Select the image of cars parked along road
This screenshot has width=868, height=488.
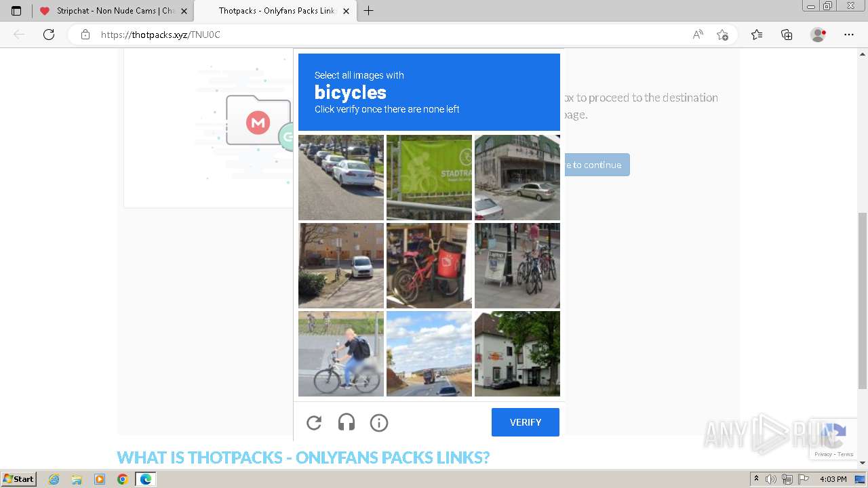(341, 178)
